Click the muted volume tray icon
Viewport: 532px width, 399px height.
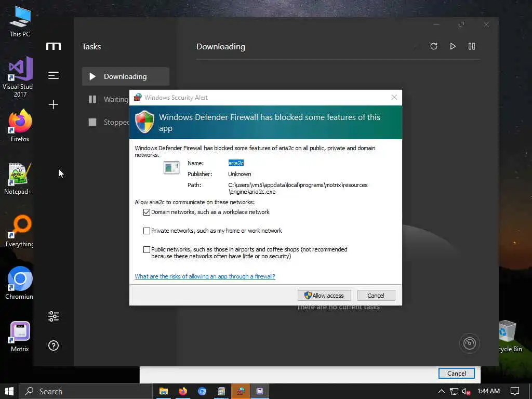coord(466,392)
